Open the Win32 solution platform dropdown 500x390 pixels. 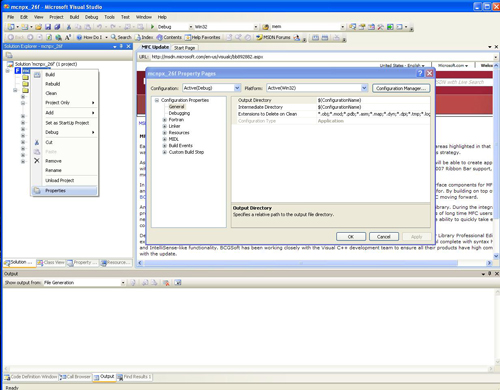[226, 27]
